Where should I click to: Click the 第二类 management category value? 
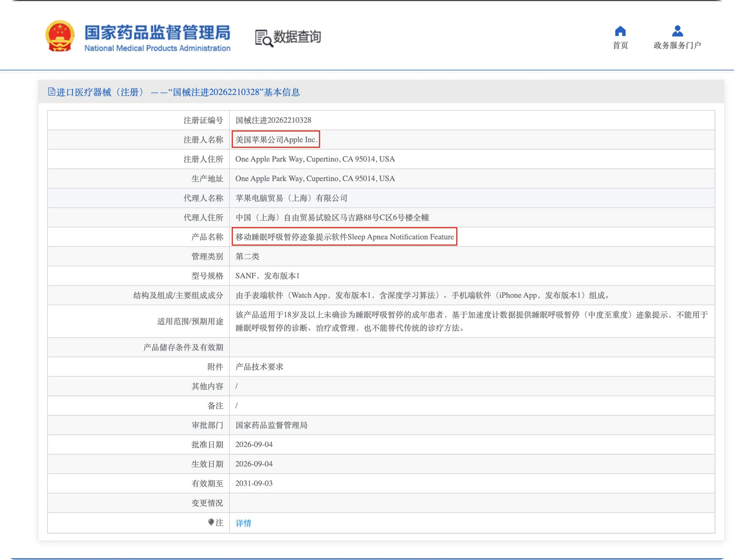point(247,256)
